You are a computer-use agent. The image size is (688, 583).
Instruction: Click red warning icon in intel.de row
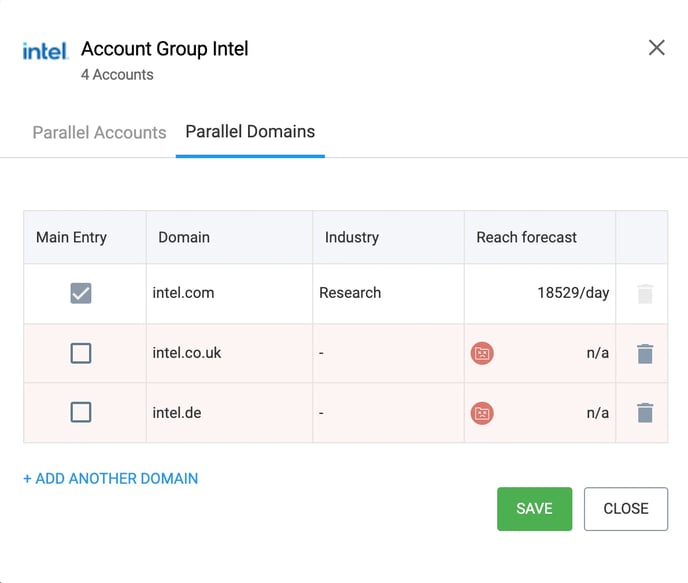coord(482,413)
